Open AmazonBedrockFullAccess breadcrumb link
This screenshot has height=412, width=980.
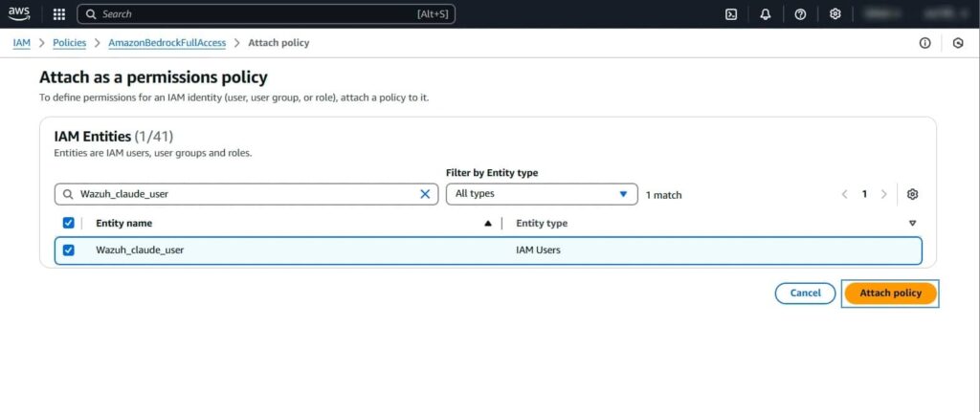pyautogui.click(x=167, y=43)
